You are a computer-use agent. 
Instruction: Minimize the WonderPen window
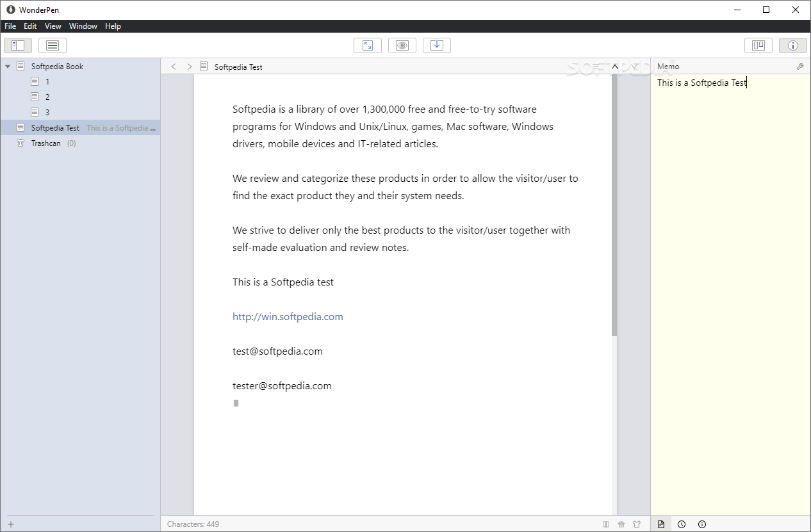(737, 10)
